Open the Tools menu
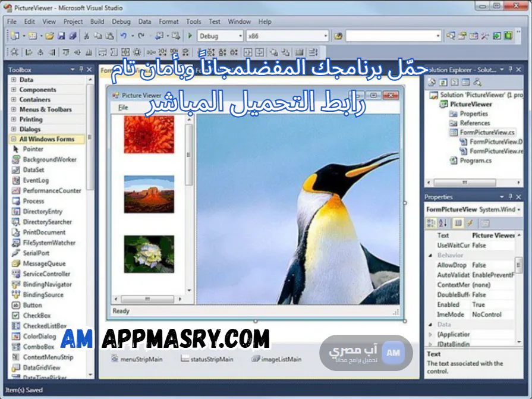532x399 pixels. pyautogui.click(x=193, y=21)
